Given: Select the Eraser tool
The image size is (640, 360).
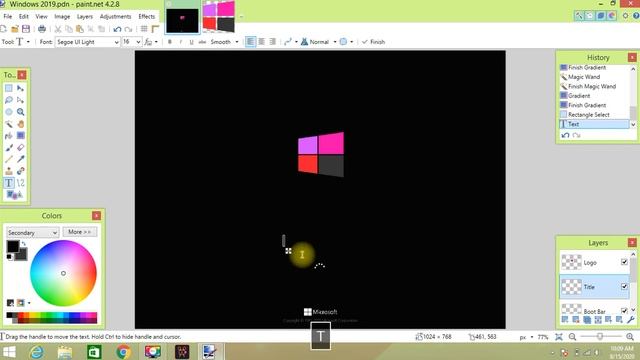Looking at the screenshot, I should [x=20, y=147].
